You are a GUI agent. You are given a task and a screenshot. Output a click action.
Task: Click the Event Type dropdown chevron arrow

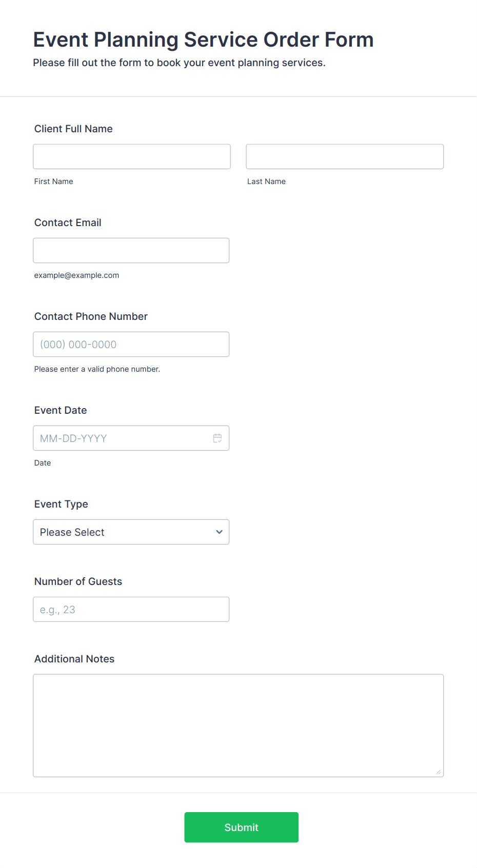219,532
